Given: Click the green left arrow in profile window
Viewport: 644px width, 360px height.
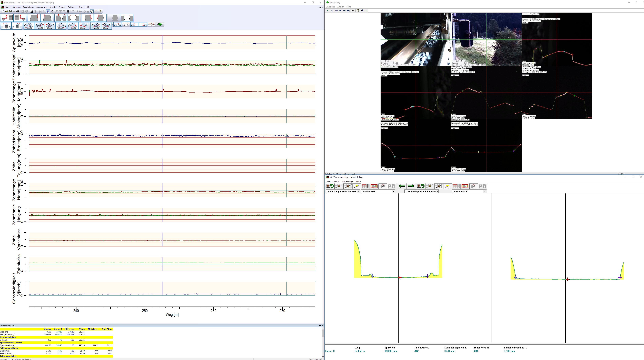Looking at the screenshot, I should coord(402,186).
